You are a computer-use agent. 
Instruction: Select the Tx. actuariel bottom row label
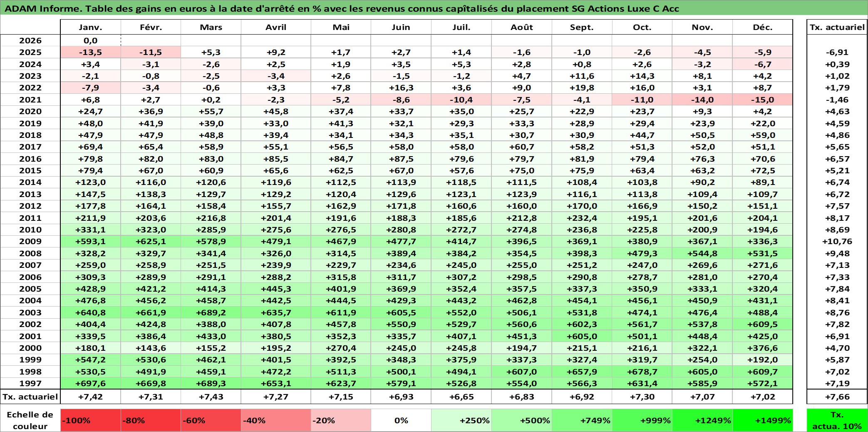30,397
